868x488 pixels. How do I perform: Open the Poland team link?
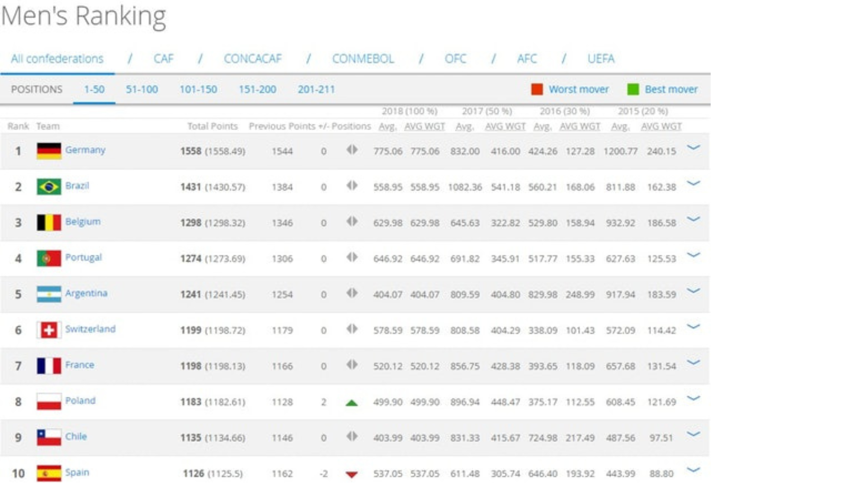80,400
